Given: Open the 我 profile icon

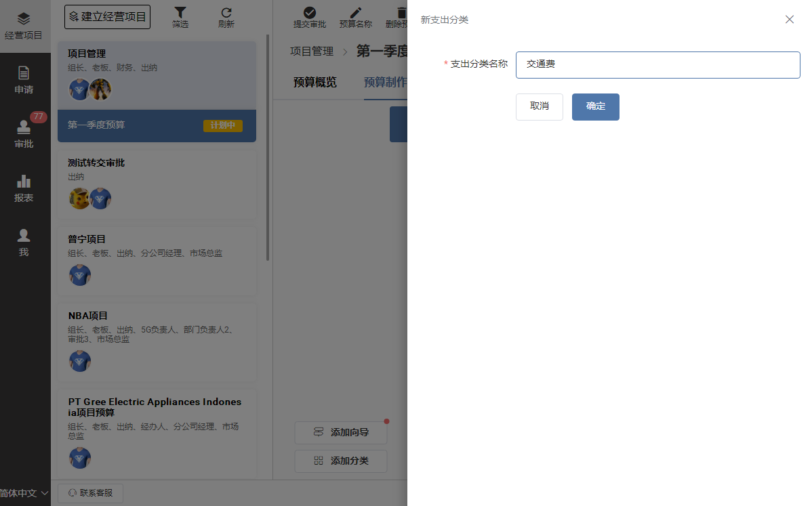Looking at the screenshot, I should tap(24, 243).
